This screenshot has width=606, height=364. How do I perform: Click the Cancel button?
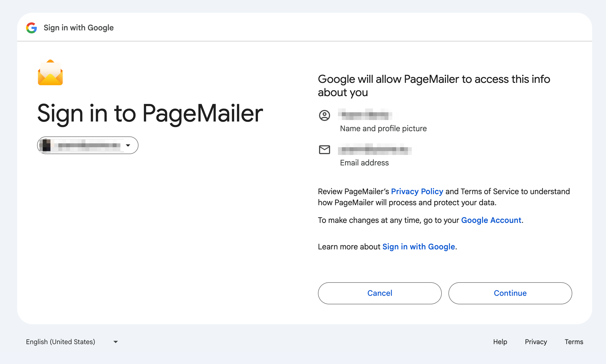(380, 293)
